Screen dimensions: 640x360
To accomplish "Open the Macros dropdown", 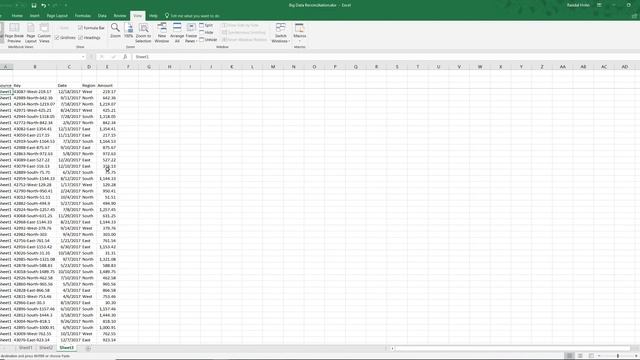I will tap(300, 33).
